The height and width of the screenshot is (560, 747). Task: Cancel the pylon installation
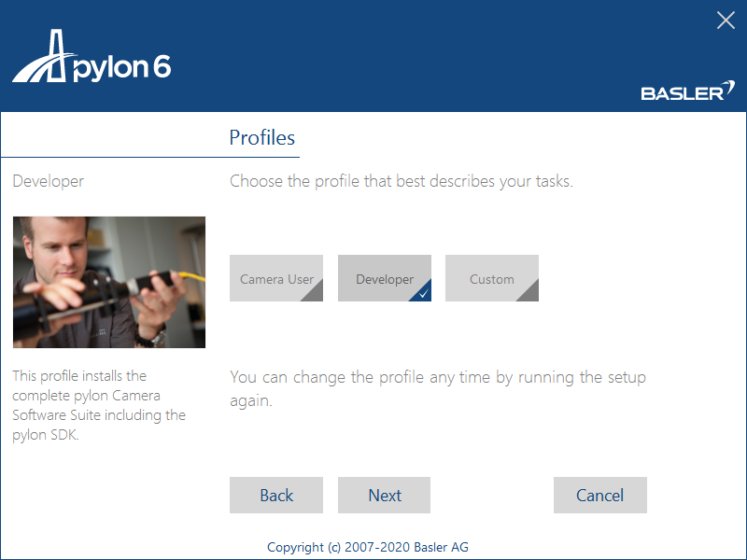click(x=599, y=496)
